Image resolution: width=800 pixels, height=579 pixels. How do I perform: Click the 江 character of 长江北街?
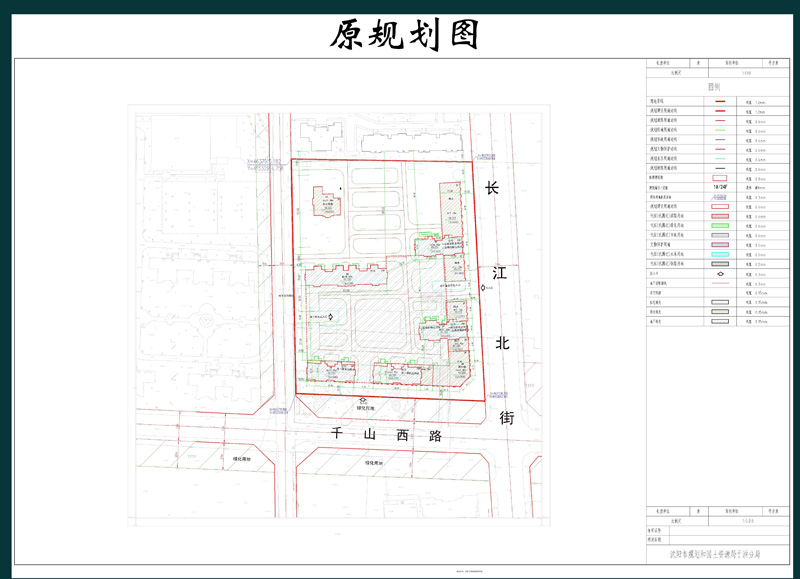[x=499, y=273]
